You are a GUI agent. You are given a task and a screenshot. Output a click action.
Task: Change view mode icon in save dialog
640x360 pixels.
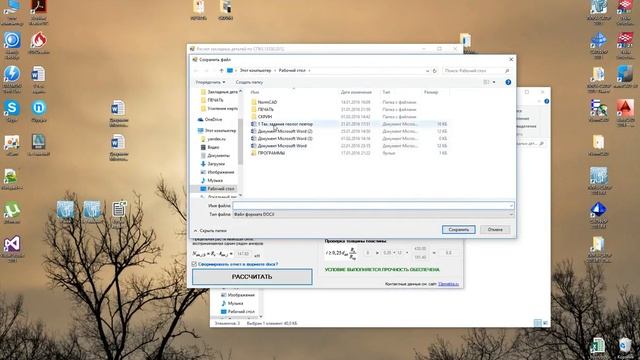(x=486, y=82)
